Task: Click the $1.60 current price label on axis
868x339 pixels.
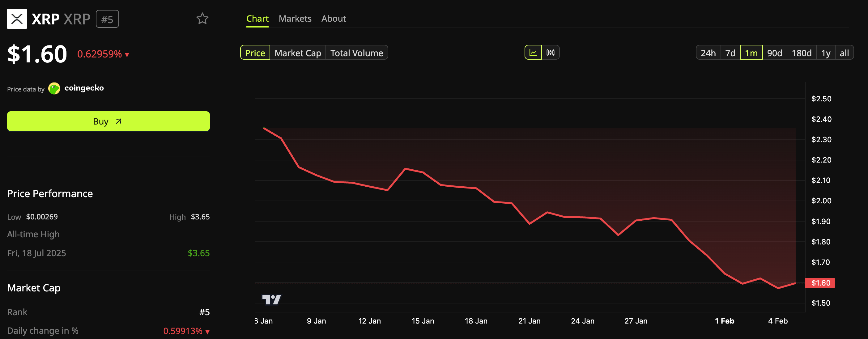Action: coord(820,283)
